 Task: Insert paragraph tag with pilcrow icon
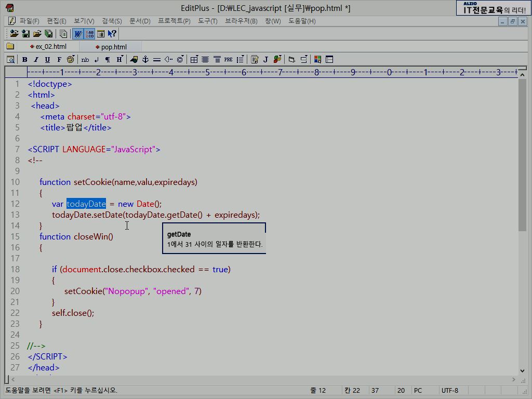(108, 60)
